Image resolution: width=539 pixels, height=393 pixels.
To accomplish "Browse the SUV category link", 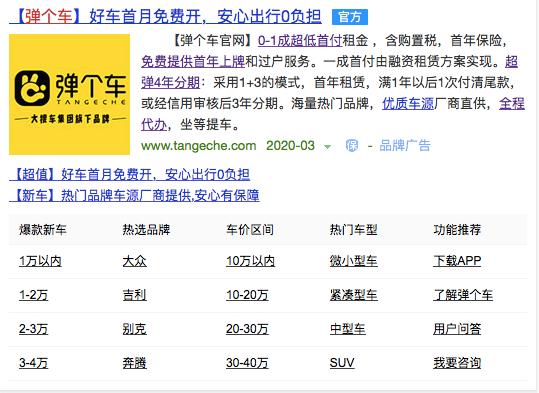I will pos(342,363).
